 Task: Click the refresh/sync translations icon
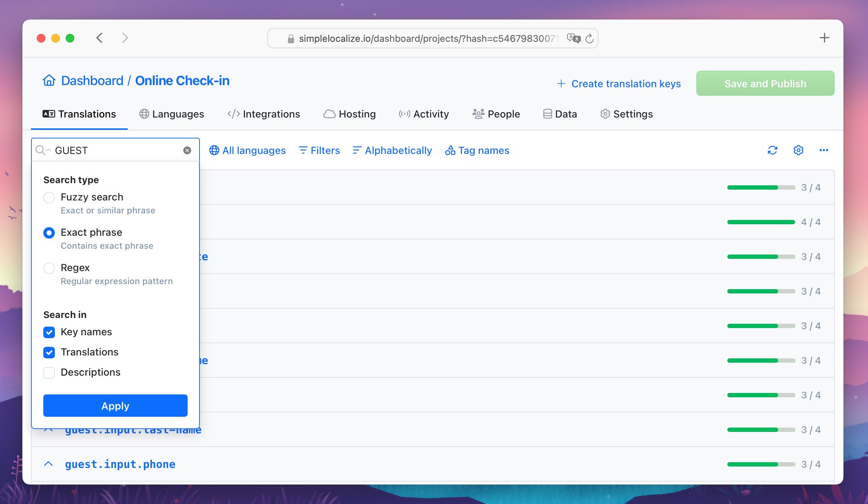pyautogui.click(x=772, y=151)
